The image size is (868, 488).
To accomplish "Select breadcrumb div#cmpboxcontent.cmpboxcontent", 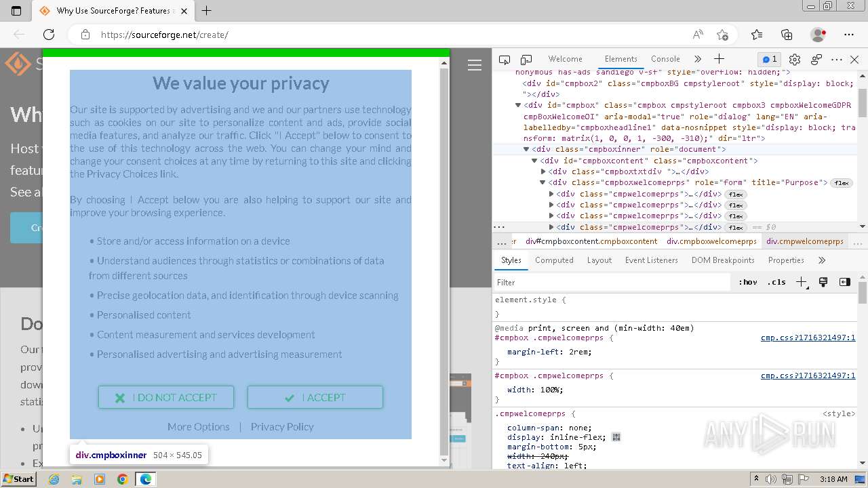I will point(591,241).
